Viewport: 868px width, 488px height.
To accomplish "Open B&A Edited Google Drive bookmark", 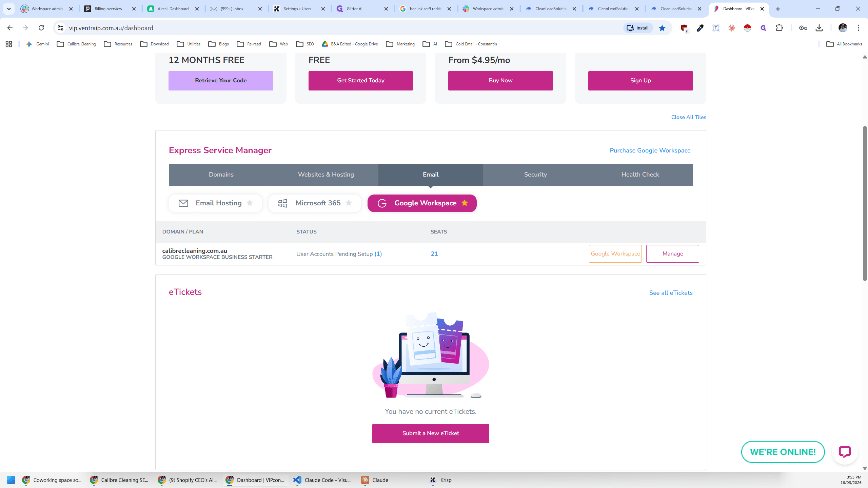I will [350, 44].
